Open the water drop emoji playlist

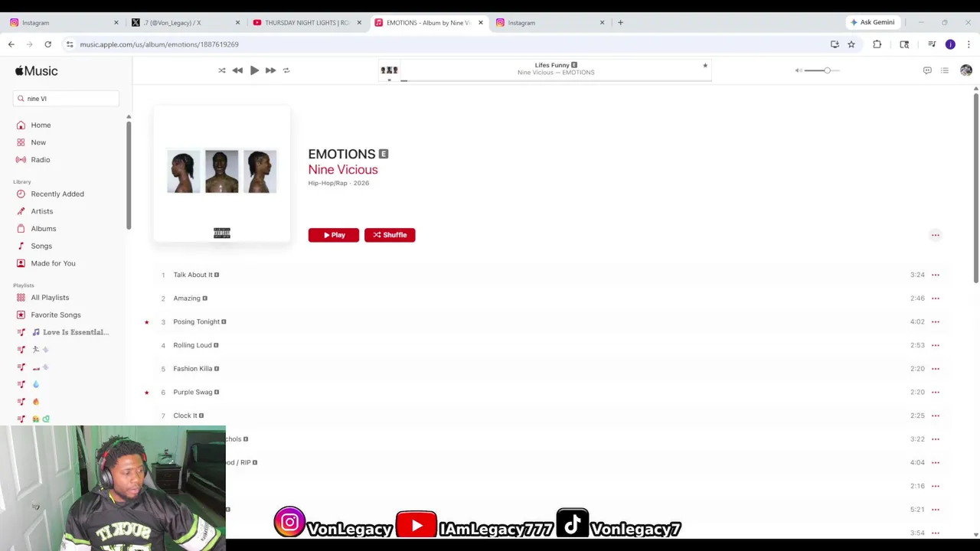(x=35, y=384)
